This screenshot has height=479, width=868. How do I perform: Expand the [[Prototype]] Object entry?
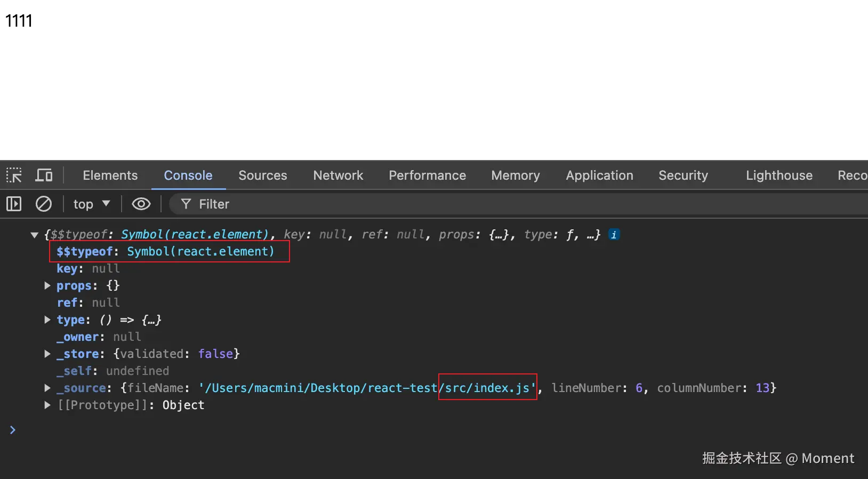click(47, 405)
